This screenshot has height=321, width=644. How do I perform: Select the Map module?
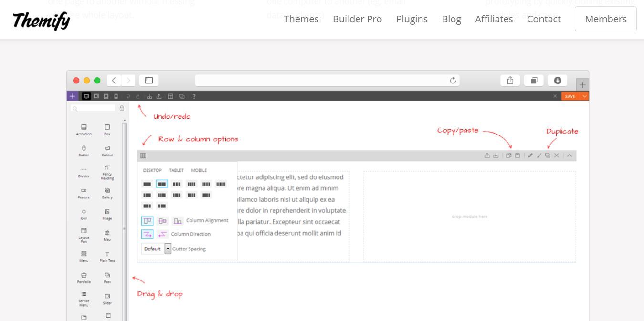(107, 236)
